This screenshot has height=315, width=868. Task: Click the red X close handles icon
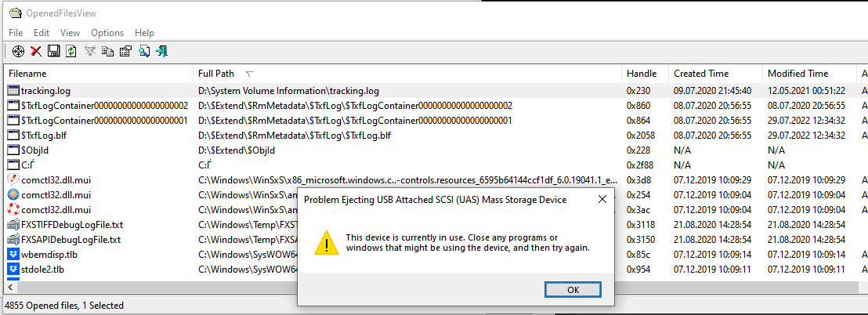point(36,51)
